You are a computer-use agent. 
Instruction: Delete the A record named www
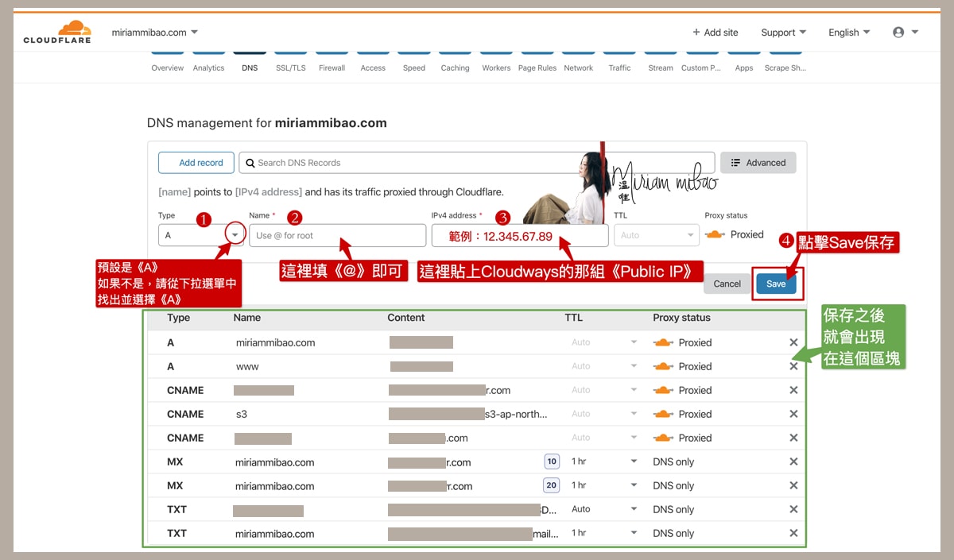tap(793, 366)
